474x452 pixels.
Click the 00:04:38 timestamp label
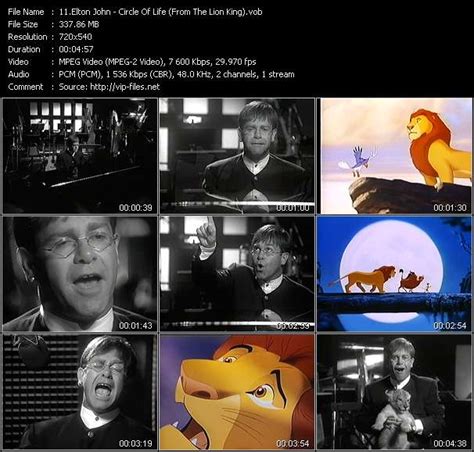[x=450, y=443]
